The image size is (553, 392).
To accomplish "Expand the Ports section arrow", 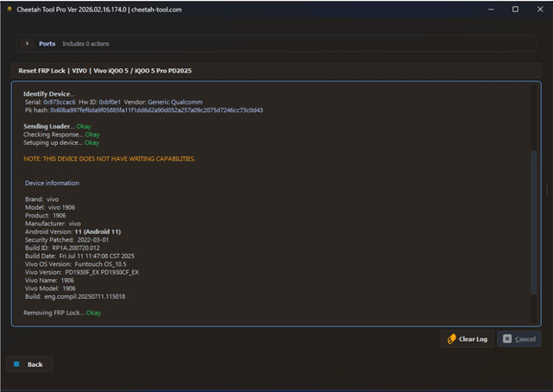I will [x=27, y=43].
